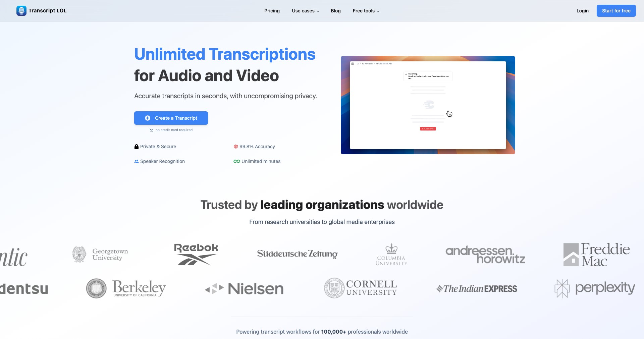Image resolution: width=644 pixels, height=339 pixels.
Task: Click the Create a Transcript button
Action: [x=171, y=118]
